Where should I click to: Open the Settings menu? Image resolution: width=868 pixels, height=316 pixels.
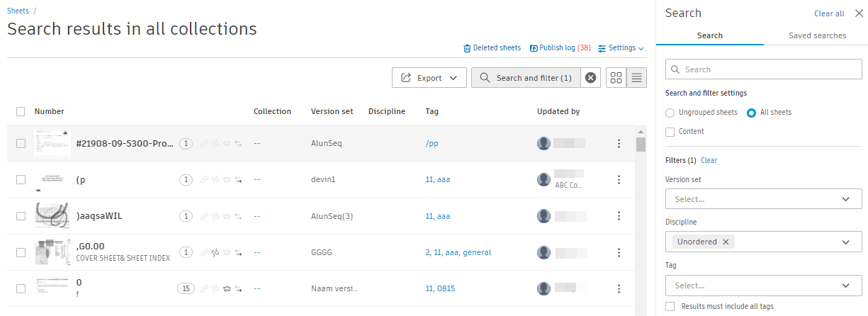click(621, 48)
